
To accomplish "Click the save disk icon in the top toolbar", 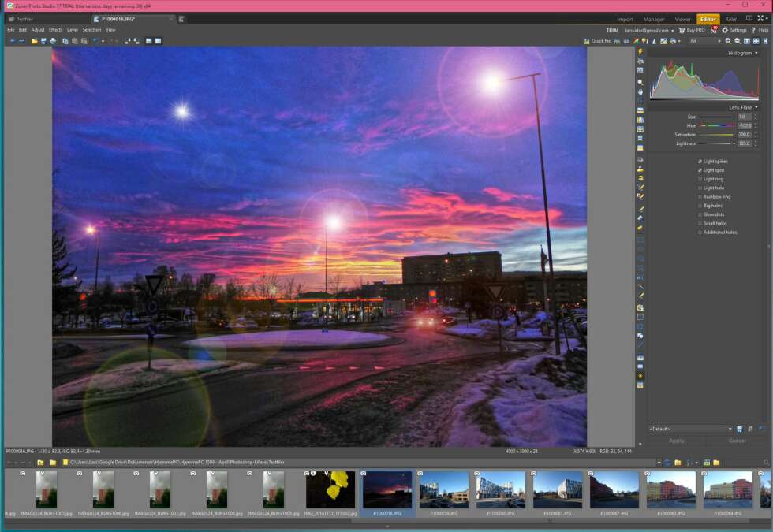I will 44,41.
